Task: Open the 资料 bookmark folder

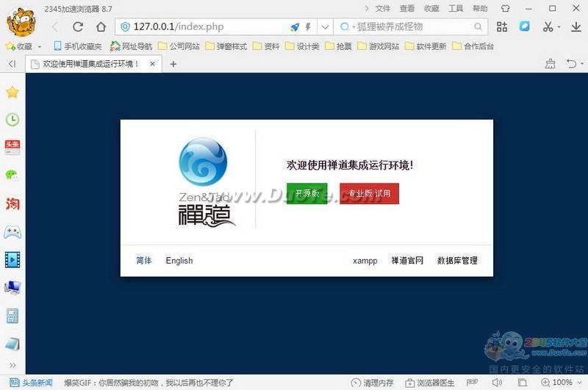Action: point(266,46)
